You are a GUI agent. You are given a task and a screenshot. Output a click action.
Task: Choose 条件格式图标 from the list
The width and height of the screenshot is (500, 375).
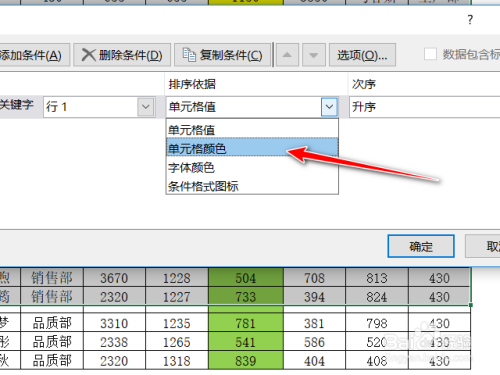pyautogui.click(x=252, y=186)
